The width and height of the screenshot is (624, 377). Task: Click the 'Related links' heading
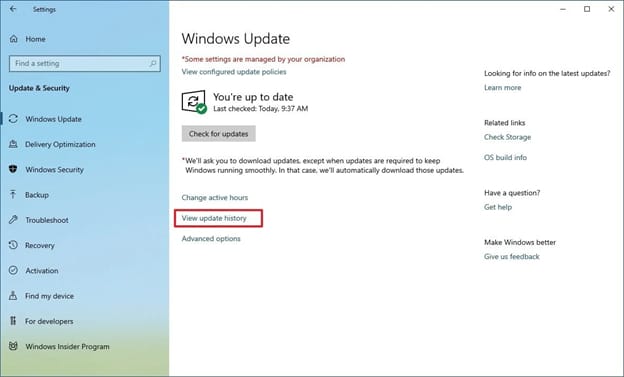(x=505, y=123)
